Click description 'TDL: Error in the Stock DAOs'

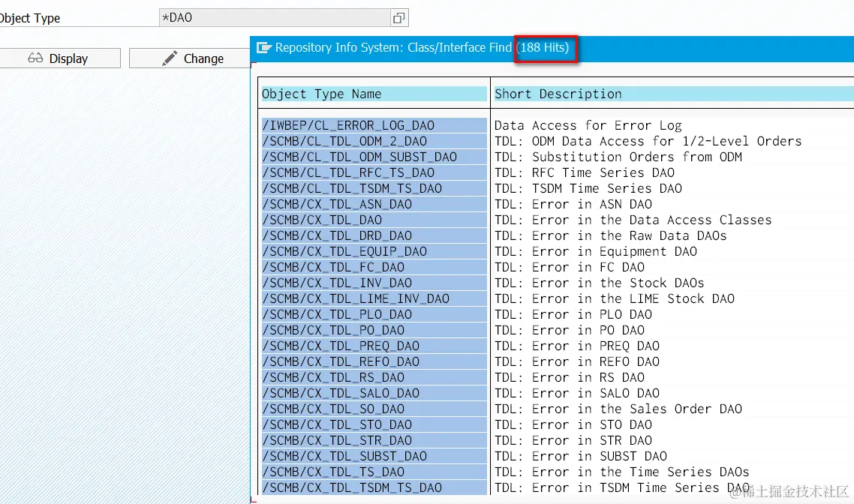599,283
